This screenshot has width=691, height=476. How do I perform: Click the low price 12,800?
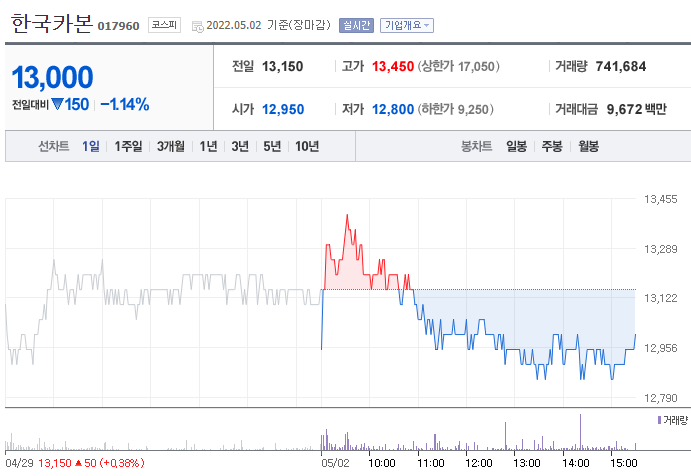click(x=393, y=109)
